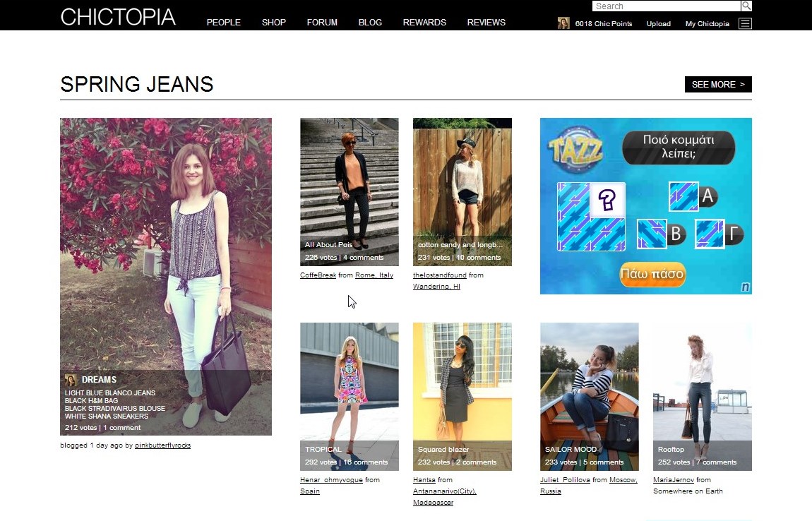Click the ad corner badge icon
The image size is (812, 521).
tap(745, 287)
